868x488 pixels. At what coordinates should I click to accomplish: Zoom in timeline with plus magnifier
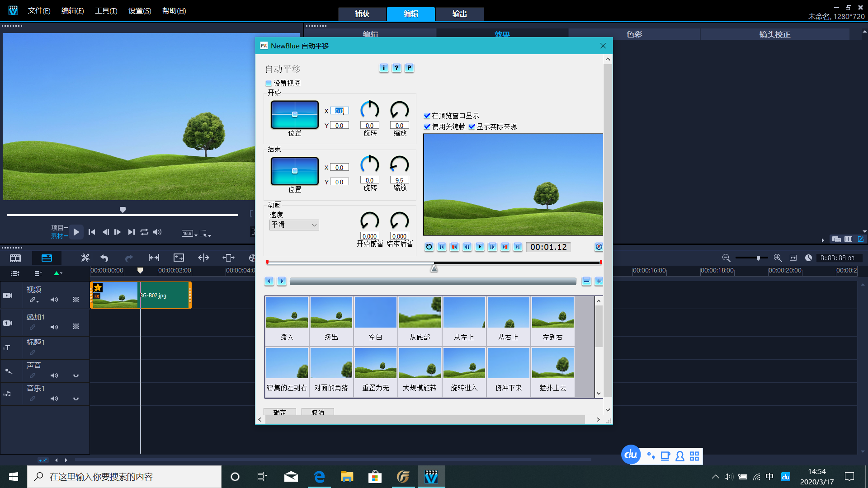(778, 258)
